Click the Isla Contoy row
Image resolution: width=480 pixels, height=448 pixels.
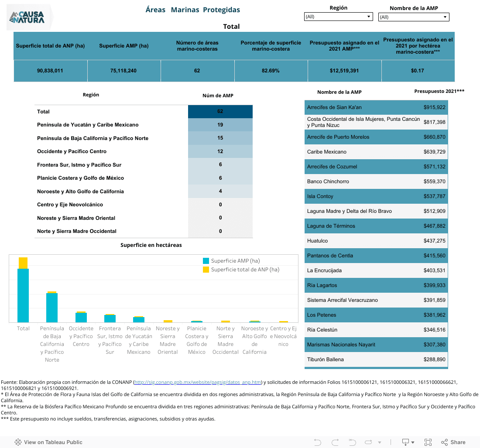point(376,196)
